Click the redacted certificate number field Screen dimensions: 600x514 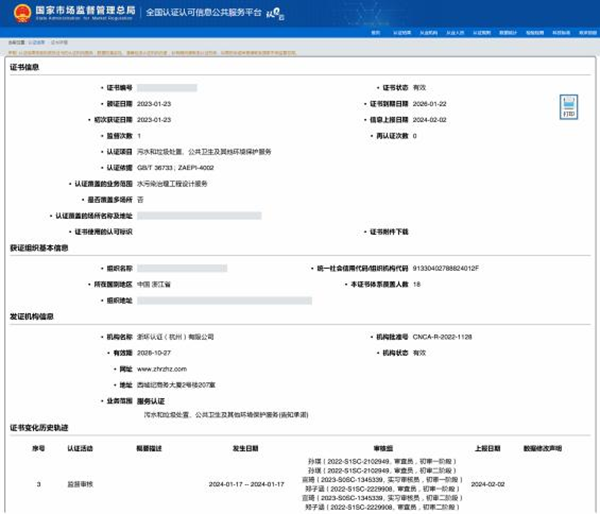[x=167, y=88]
